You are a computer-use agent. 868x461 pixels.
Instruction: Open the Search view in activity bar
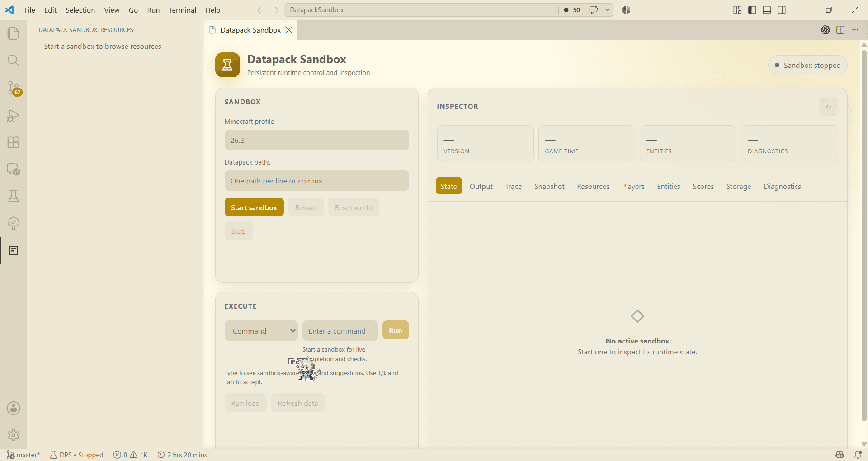(x=14, y=61)
